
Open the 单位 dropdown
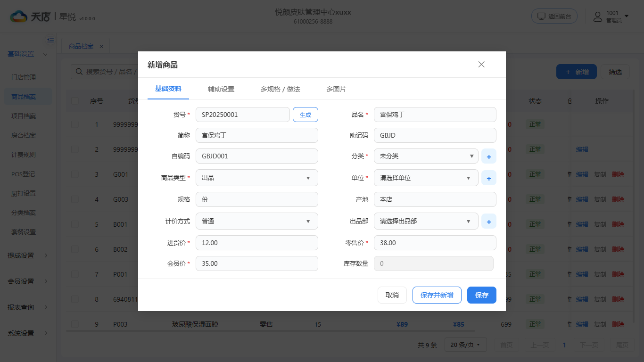[426, 178]
